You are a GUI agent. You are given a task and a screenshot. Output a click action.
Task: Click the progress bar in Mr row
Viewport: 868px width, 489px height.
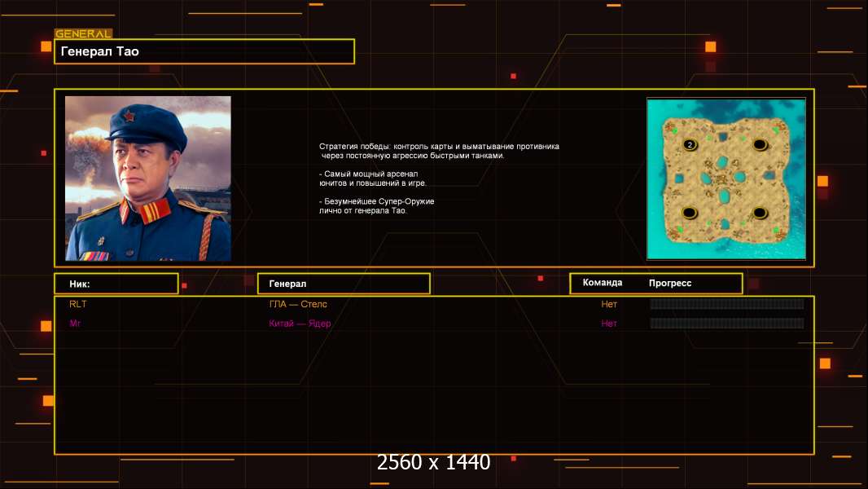coord(727,324)
